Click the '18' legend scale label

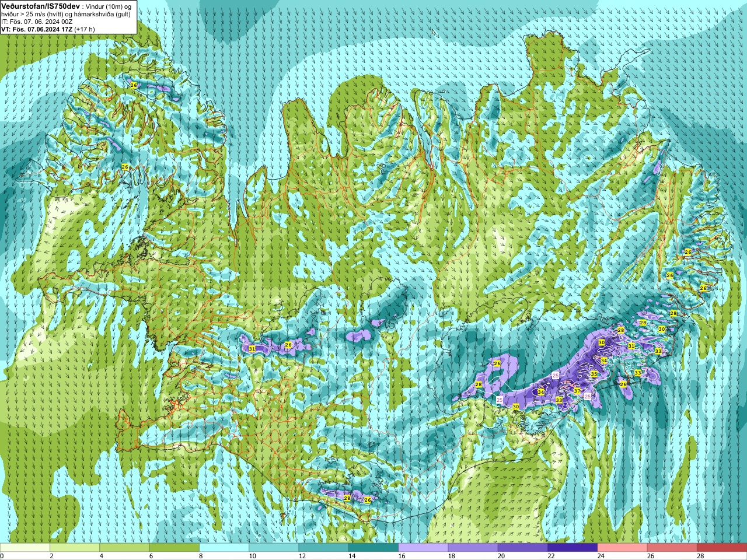point(451,556)
